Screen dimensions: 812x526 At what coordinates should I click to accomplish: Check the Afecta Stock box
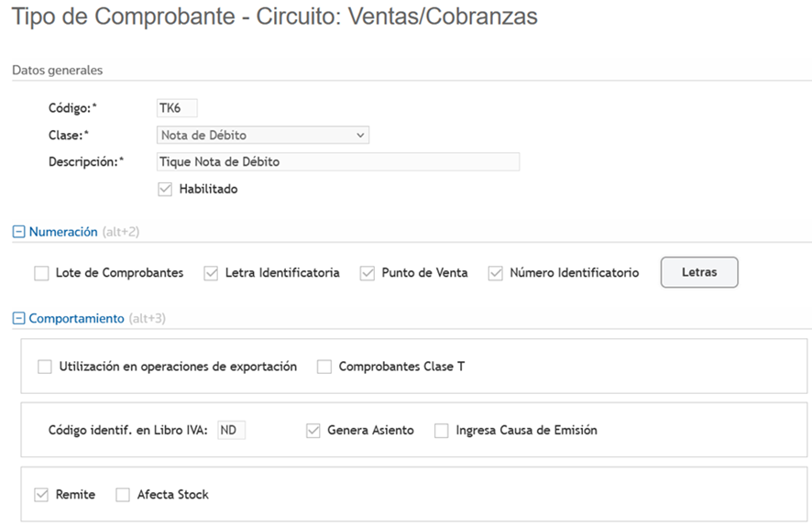coord(123,495)
